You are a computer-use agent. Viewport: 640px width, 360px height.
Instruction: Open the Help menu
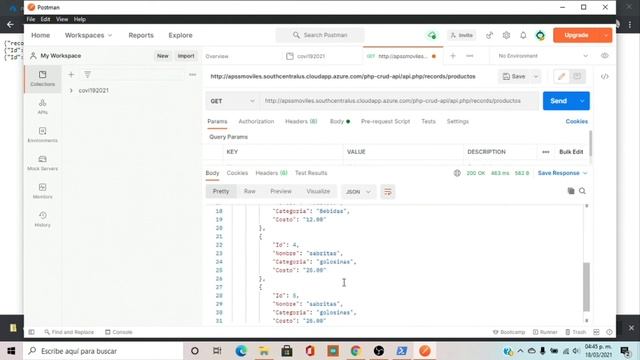click(80, 19)
